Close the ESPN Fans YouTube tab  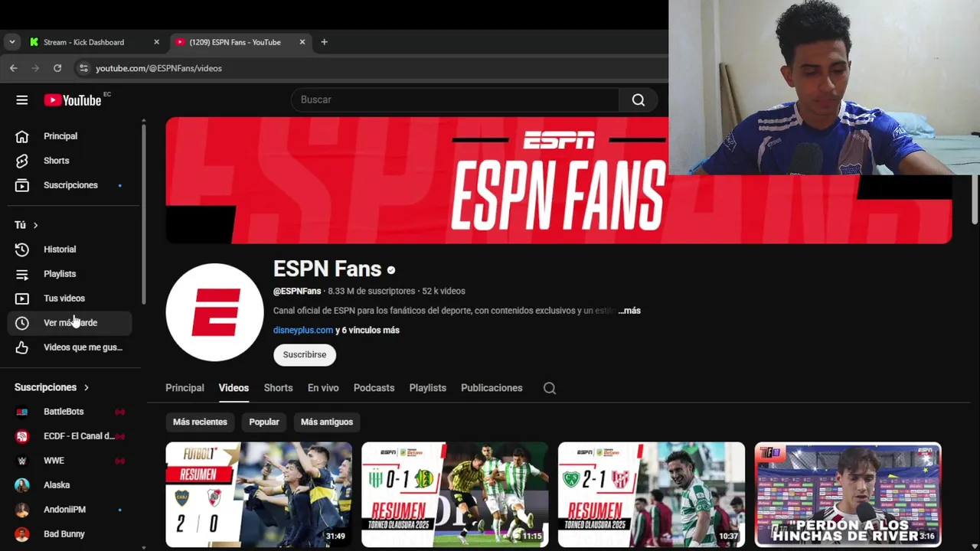302,42
